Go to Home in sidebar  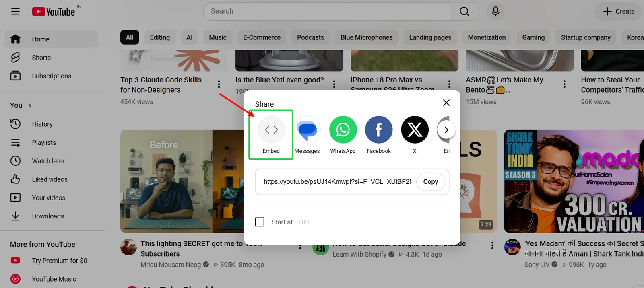[52, 39]
